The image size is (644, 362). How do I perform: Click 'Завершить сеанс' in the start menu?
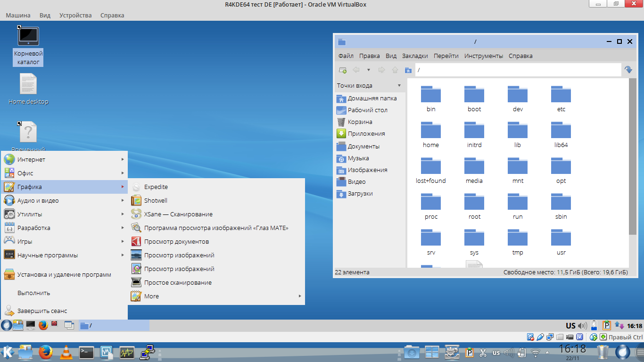coord(42,311)
